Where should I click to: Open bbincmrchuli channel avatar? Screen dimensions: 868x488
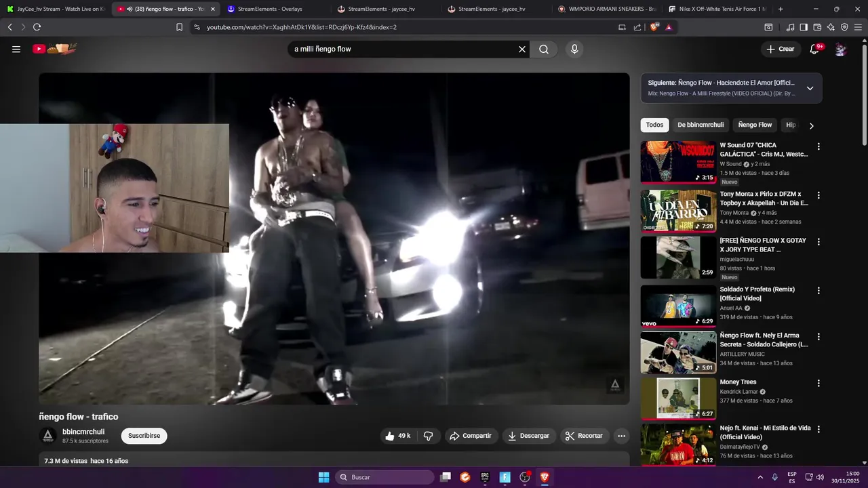(48, 436)
